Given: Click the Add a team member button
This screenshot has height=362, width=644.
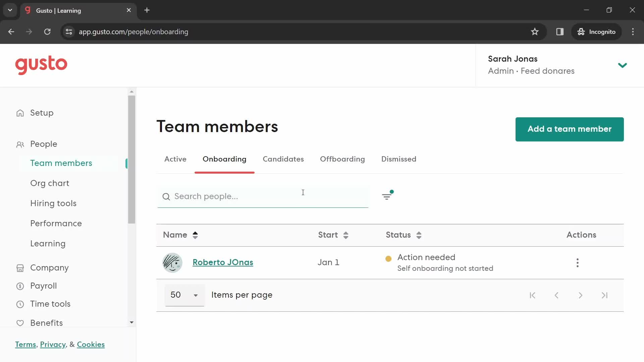Looking at the screenshot, I should pos(570,129).
